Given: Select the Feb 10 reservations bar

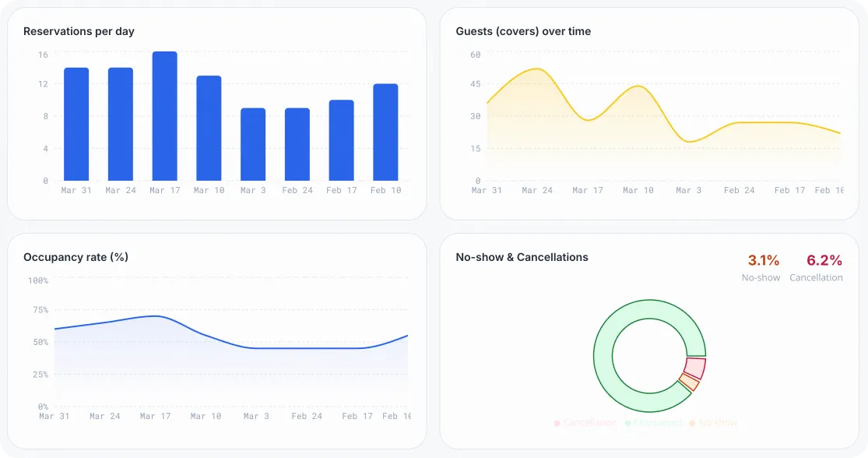Looking at the screenshot, I should pyautogui.click(x=385, y=132).
